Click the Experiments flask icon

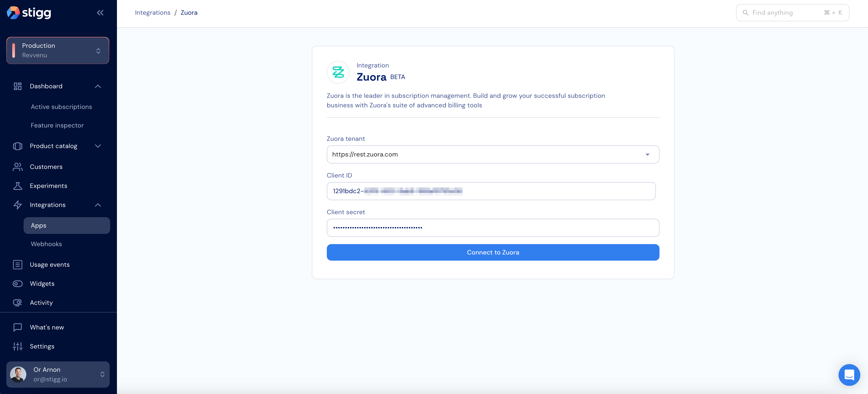point(17,186)
